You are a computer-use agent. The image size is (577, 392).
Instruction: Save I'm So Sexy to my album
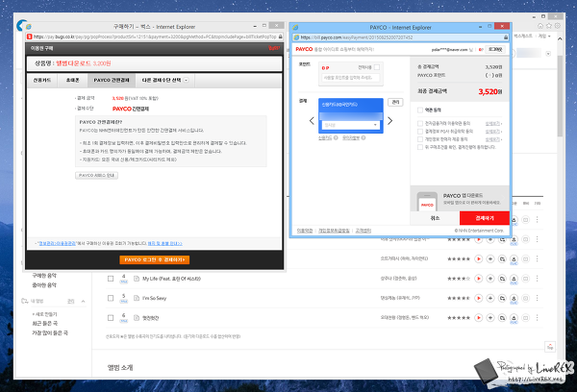pyautogui.click(x=502, y=298)
